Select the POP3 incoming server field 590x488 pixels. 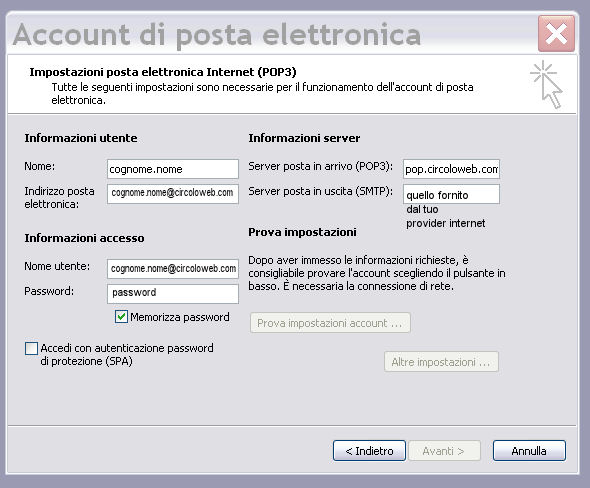pos(451,169)
